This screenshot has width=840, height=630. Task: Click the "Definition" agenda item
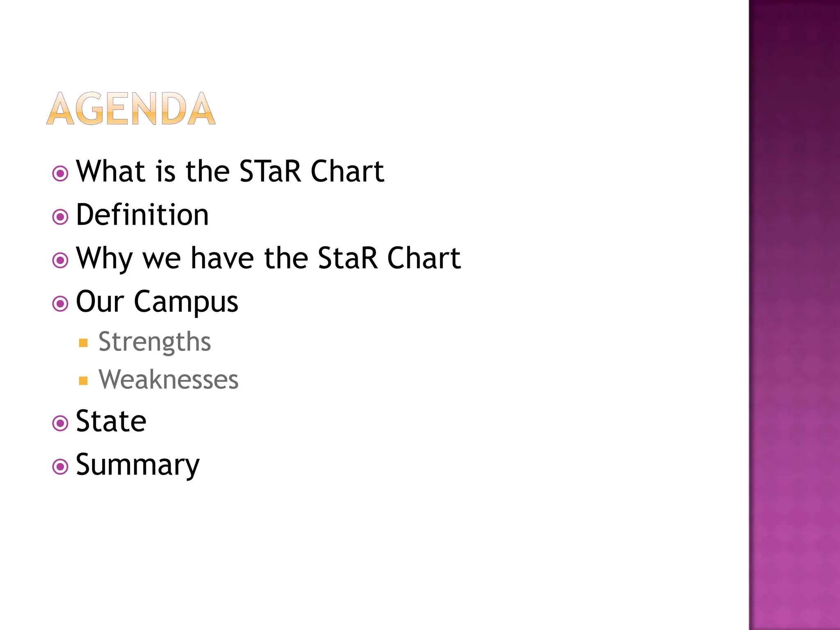click(142, 215)
